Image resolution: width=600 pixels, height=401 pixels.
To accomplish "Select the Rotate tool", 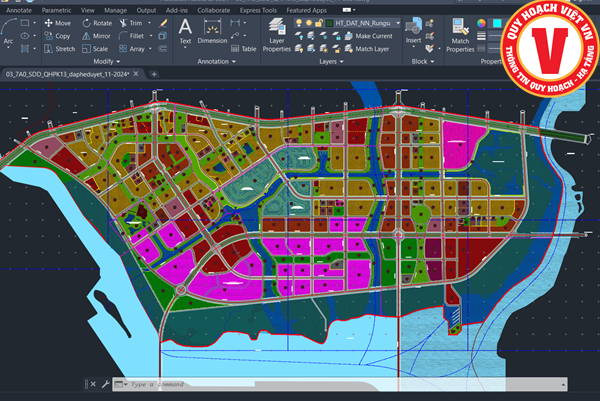I will (x=97, y=23).
